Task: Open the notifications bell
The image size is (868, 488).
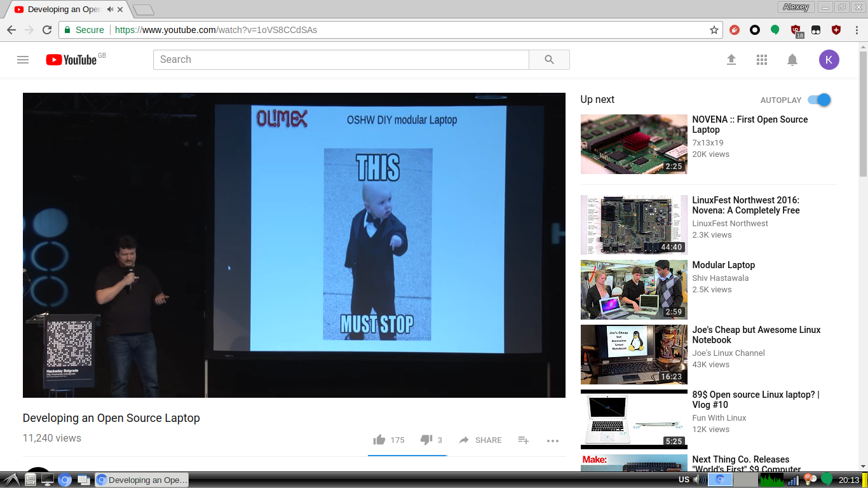Action: click(x=792, y=60)
